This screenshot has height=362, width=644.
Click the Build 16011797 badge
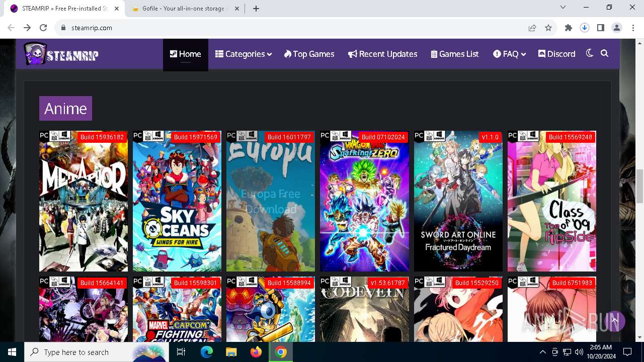(289, 137)
